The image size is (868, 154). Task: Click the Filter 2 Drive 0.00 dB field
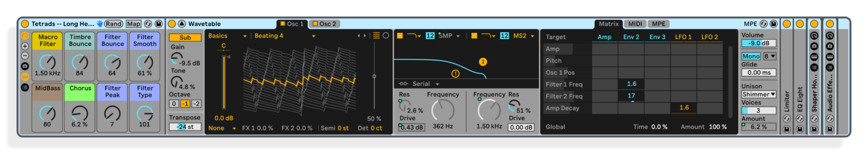521,127
